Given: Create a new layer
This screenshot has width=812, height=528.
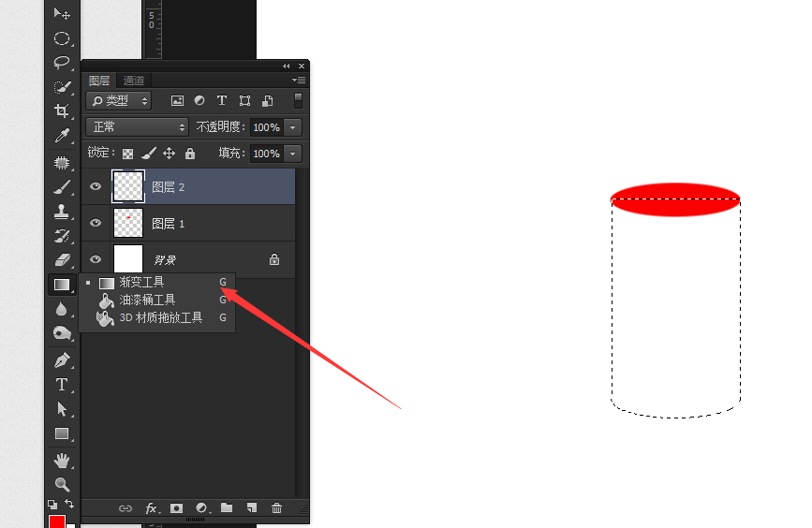Looking at the screenshot, I should click(252, 507).
